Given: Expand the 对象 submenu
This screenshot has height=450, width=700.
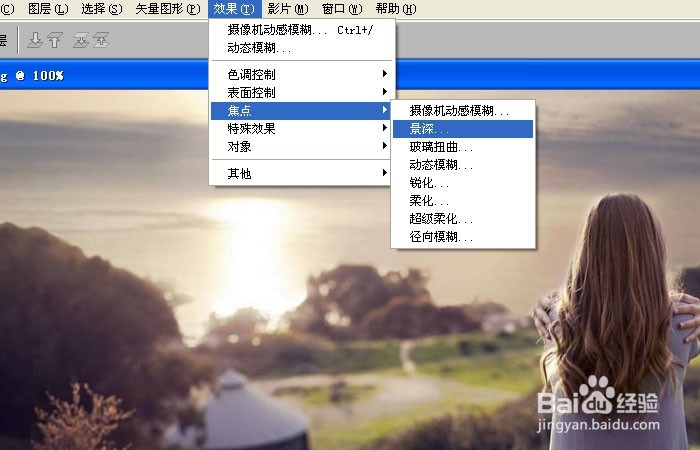Looking at the screenshot, I should [x=302, y=146].
